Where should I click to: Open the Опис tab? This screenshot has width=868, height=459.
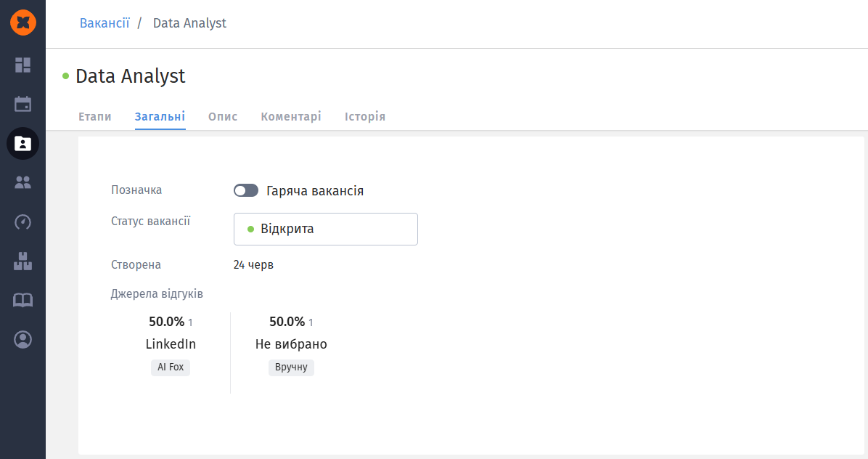[223, 116]
